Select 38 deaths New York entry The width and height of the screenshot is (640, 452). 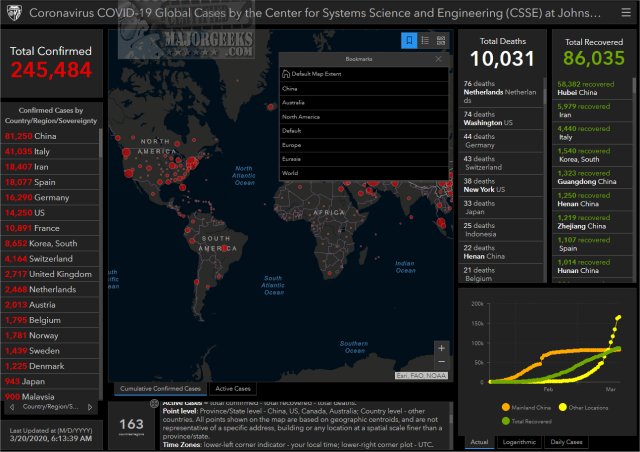(x=501, y=185)
